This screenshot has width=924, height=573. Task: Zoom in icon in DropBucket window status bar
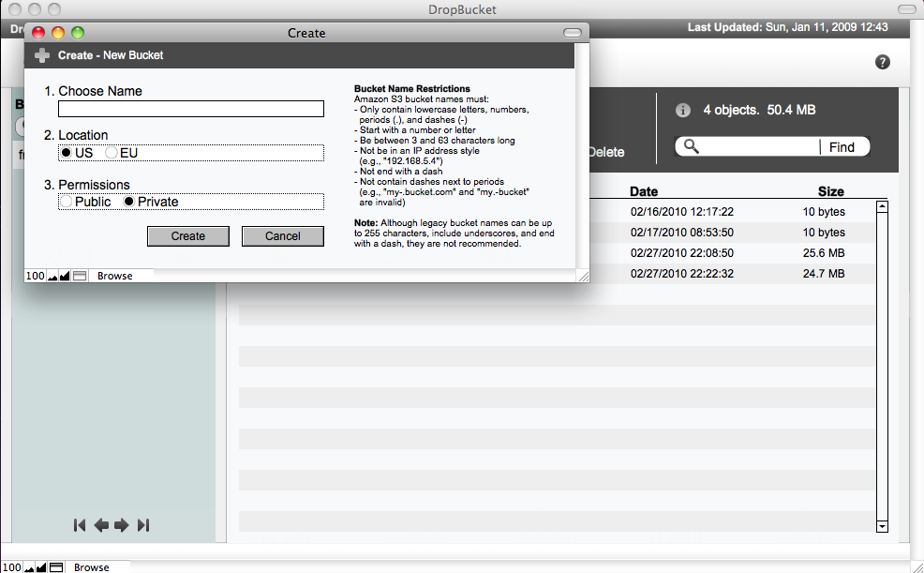pyautogui.click(x=41, y=567)
